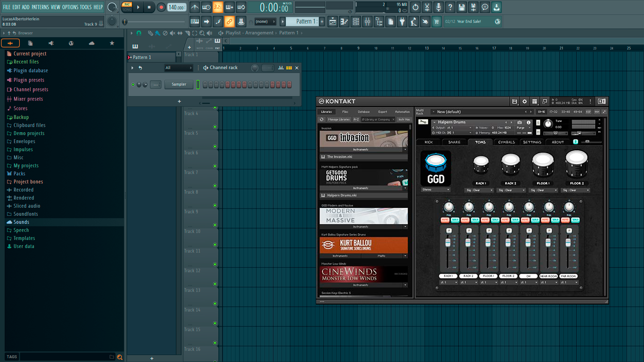Click the RACK 2 pan knob

469,206
